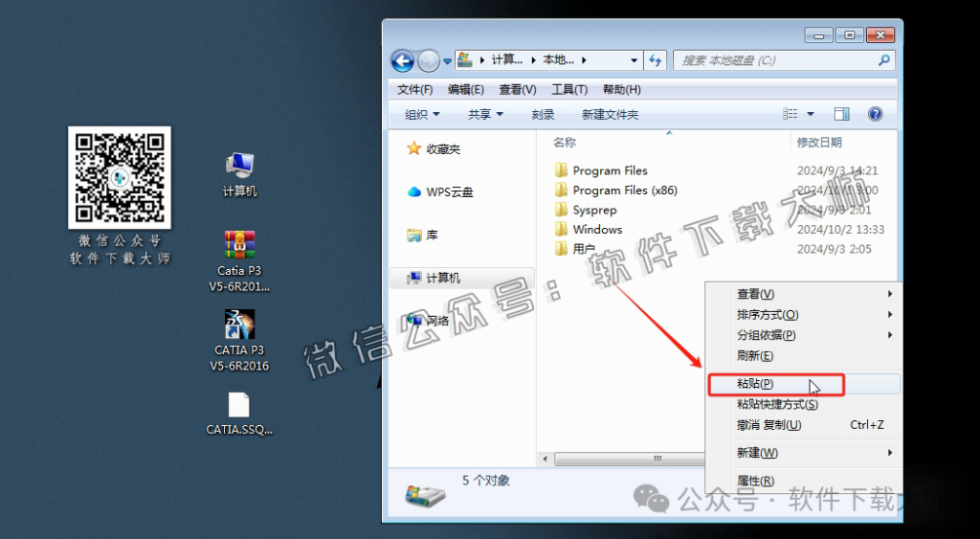980x539 pixels.
Task: Click the horizontal scrollbar left arrow
Action: pos(545,459)
